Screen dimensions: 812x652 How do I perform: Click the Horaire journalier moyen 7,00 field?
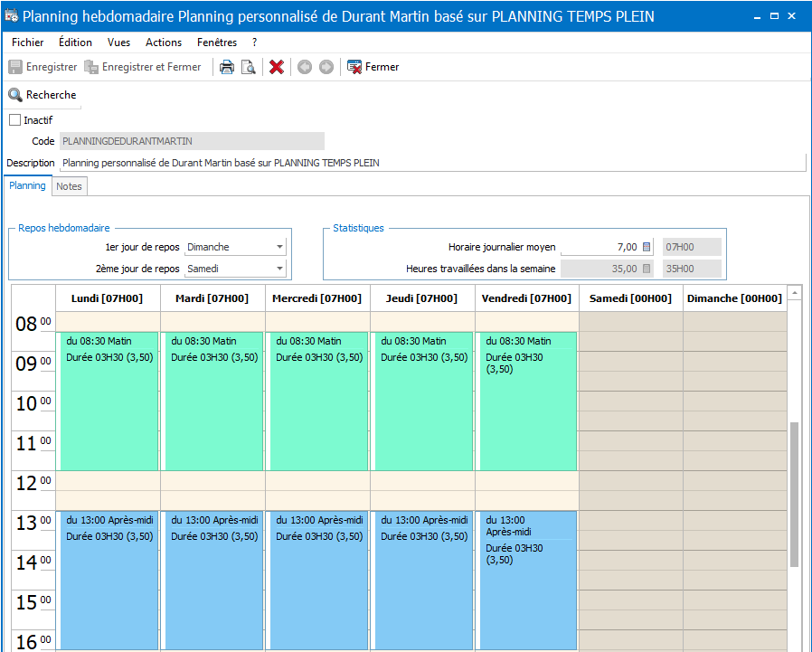[607, 247]
